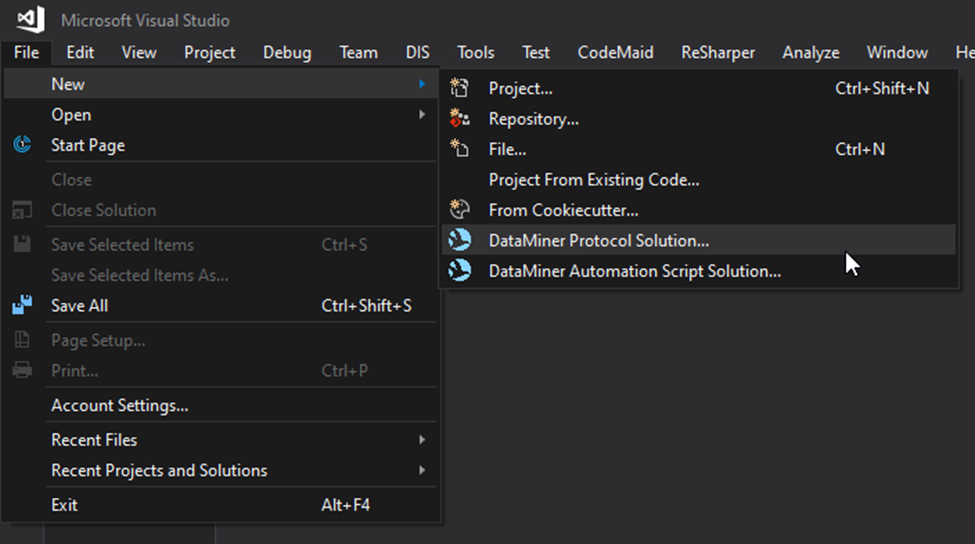The height and width of the screenshot is (544, 975).
Task: Click the Visual Studio logo icon
Action: (30, 19)
